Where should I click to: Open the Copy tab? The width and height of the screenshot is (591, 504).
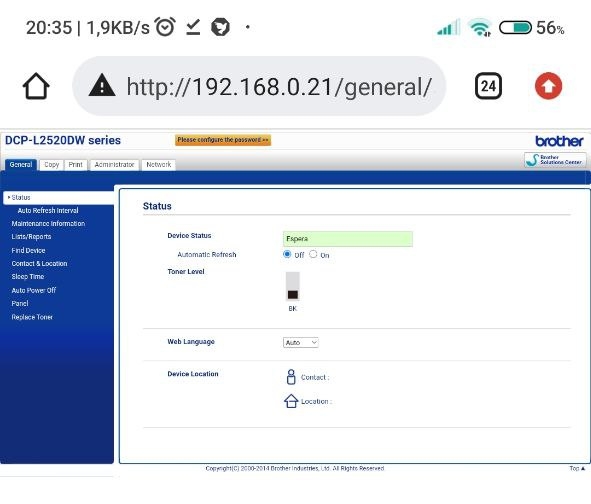tap(52, 165)
